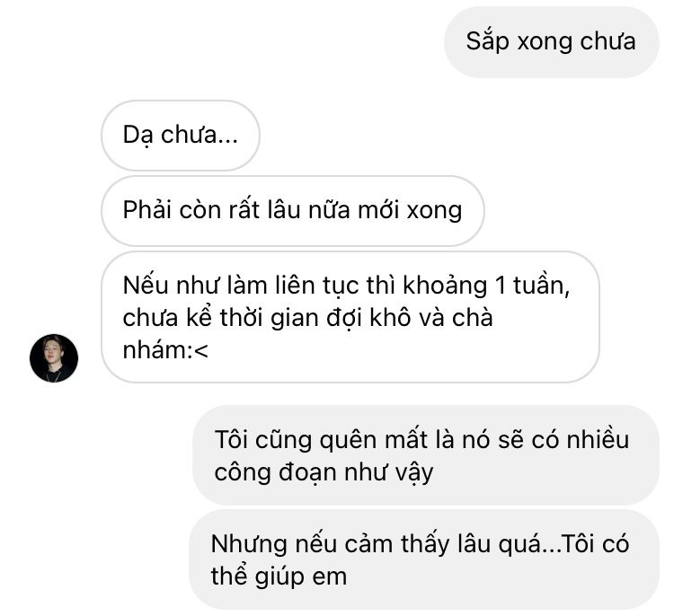Tap the "Dạ chưa..." message bubble
Screen dimensions: 674x616
[181, 136]
